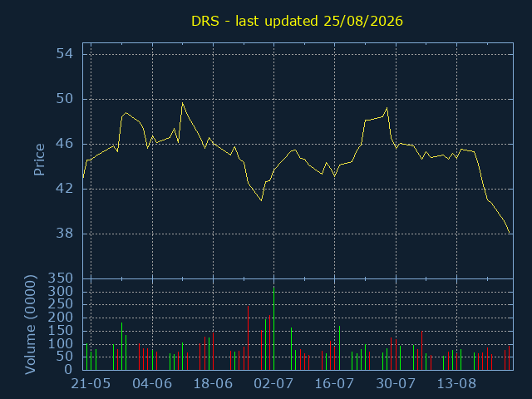Click the 42 price axis label
The height and width of the screenshot is (399, 532).
tap(65, 189)
